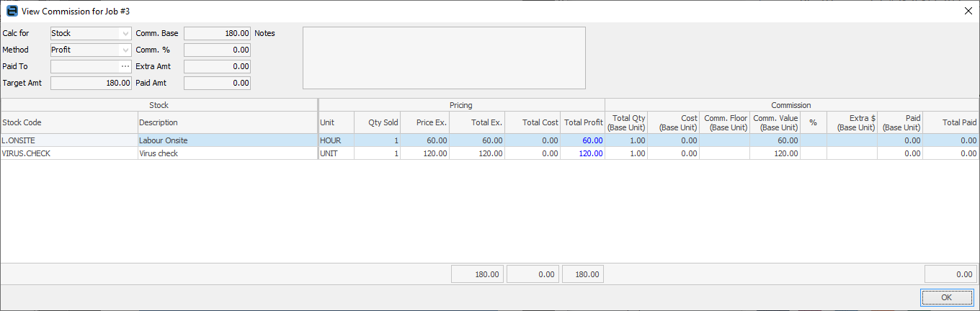This screenshot has width=980, height=311.
Task: Select the Paid Amt field
Action: point(217,84)
